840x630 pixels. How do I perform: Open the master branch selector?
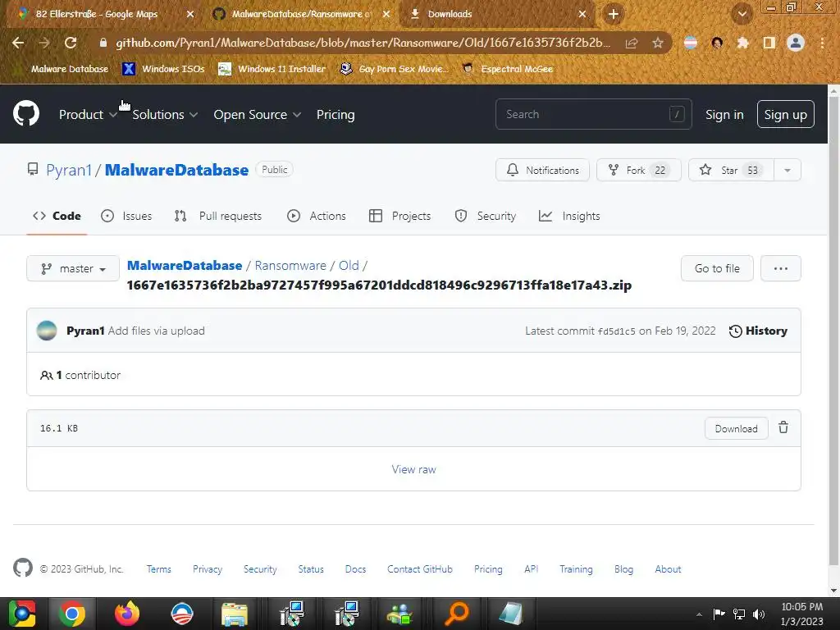(73, 268)
